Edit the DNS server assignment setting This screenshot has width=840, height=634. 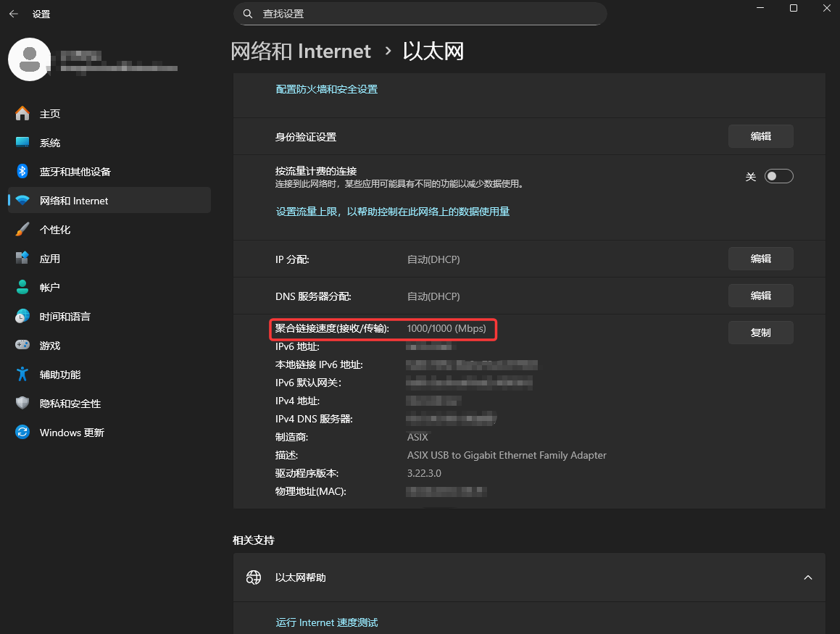click(760, 296)
